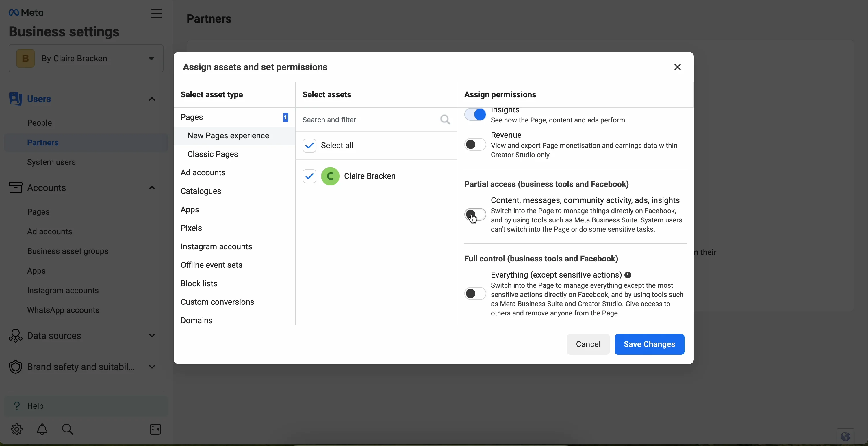Click the settings gear icon at bottom
Viewport: 868px width, 446px height.
coord(16,430)
